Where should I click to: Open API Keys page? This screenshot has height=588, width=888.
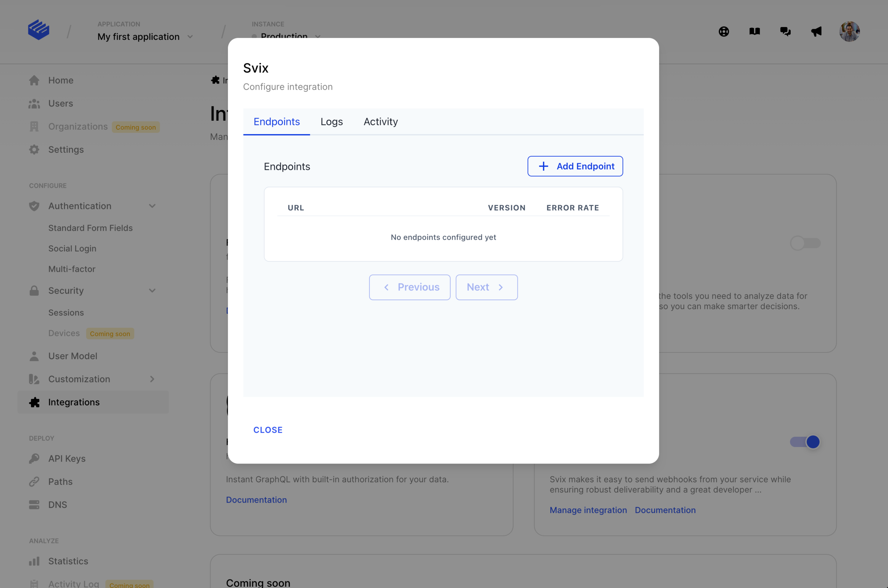[67, 459]
